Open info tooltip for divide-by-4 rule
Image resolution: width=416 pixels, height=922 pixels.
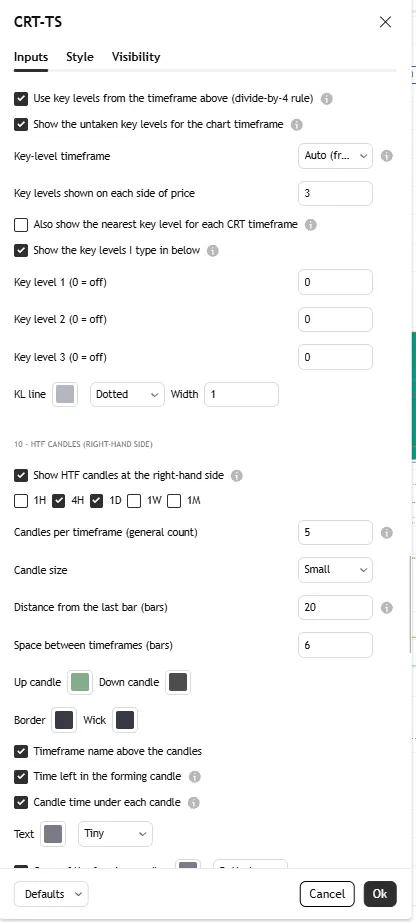click(327, 99)
